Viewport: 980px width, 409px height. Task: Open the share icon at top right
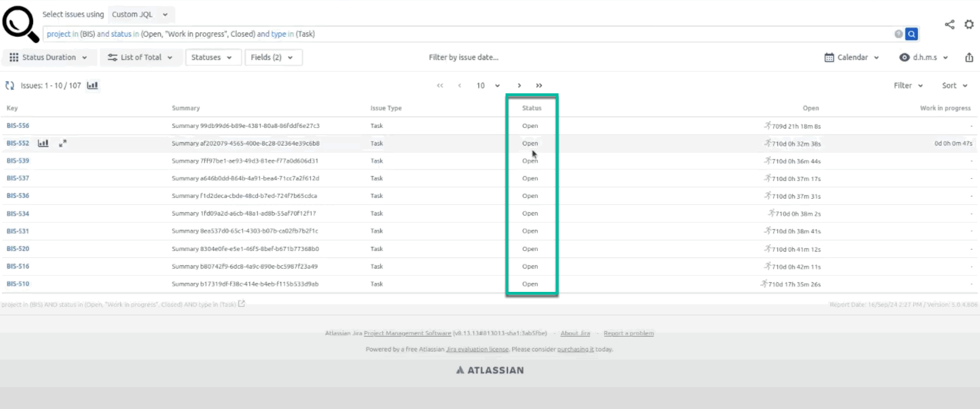pyautogui.click(x=949, y=25)
